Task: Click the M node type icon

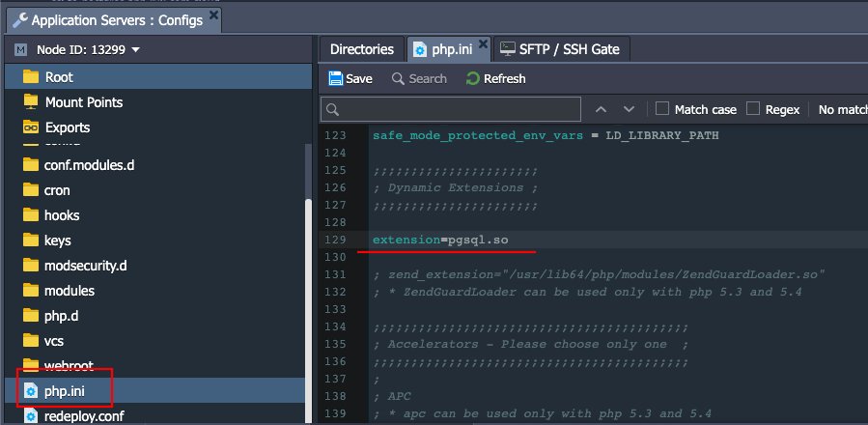Action: 21,50
